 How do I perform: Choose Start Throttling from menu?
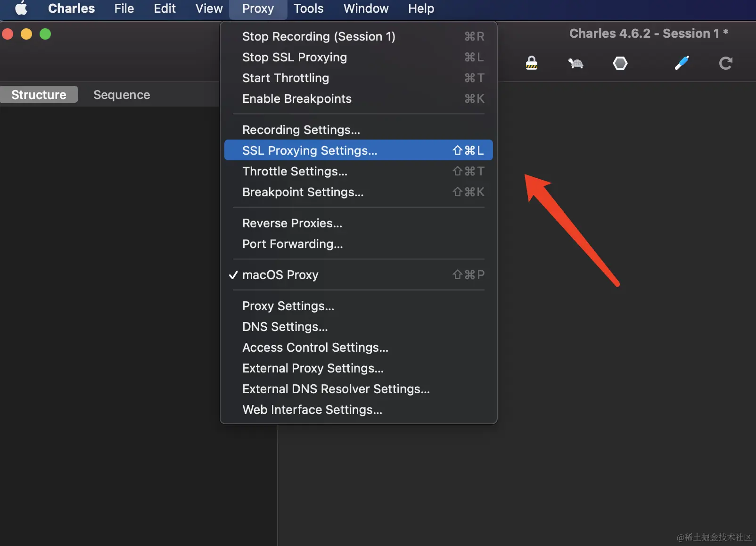(x=359, y=78)
